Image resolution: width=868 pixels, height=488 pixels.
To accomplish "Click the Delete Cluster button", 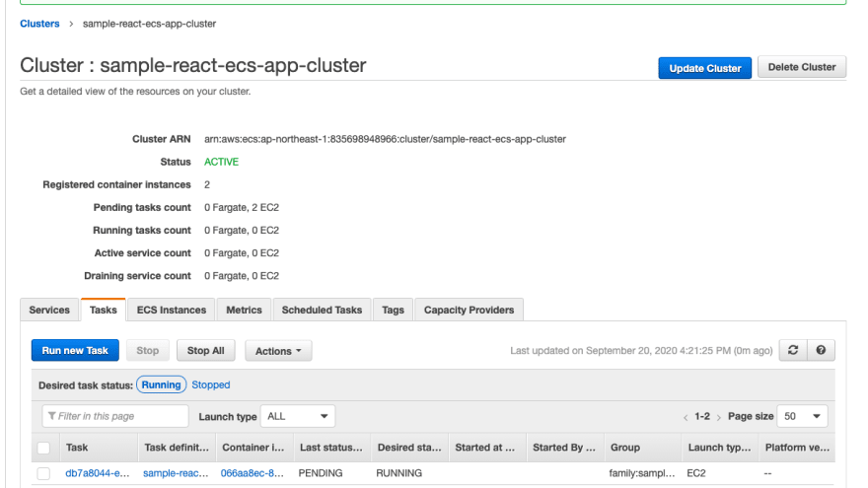I will tap(802, 67).
